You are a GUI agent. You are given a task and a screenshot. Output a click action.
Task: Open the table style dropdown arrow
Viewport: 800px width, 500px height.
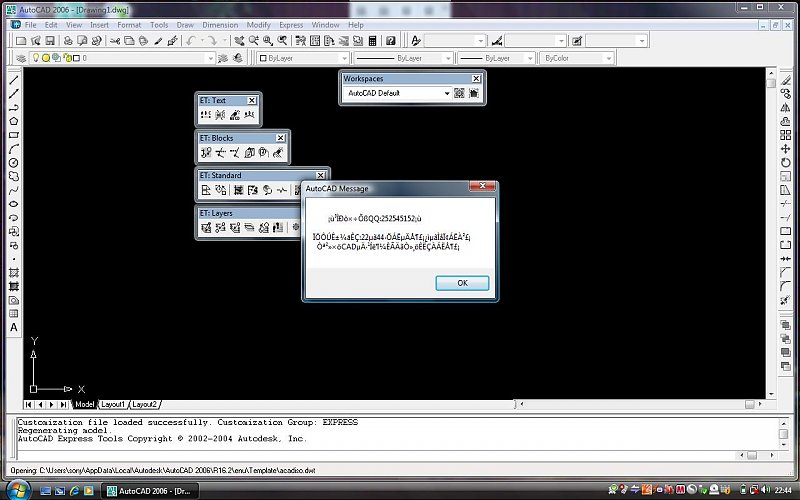tap(642, 41)
